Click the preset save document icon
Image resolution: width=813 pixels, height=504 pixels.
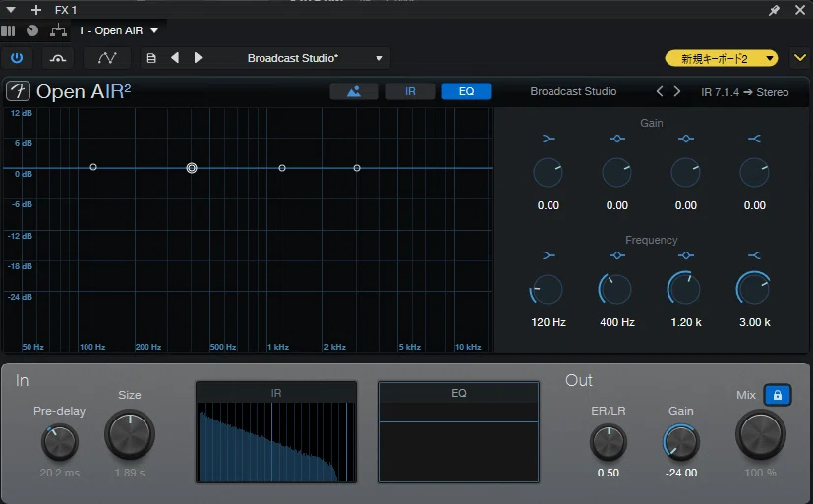150,58
